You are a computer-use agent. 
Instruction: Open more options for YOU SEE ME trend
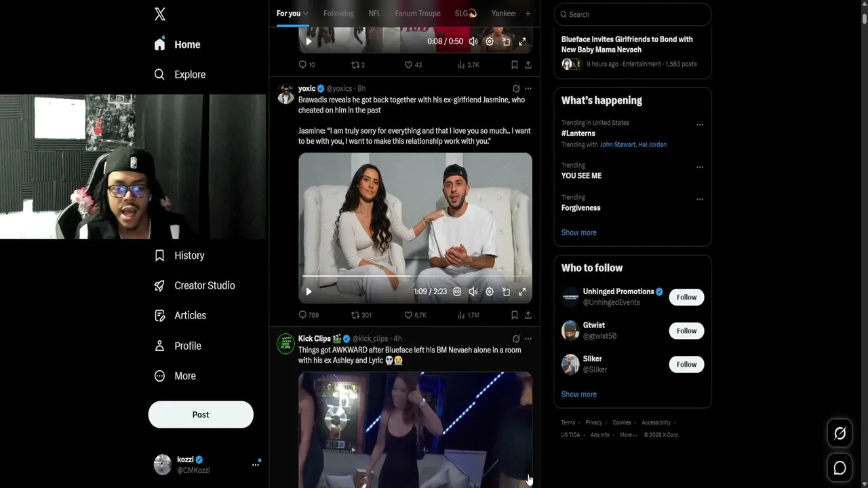[x=700, y=167]
